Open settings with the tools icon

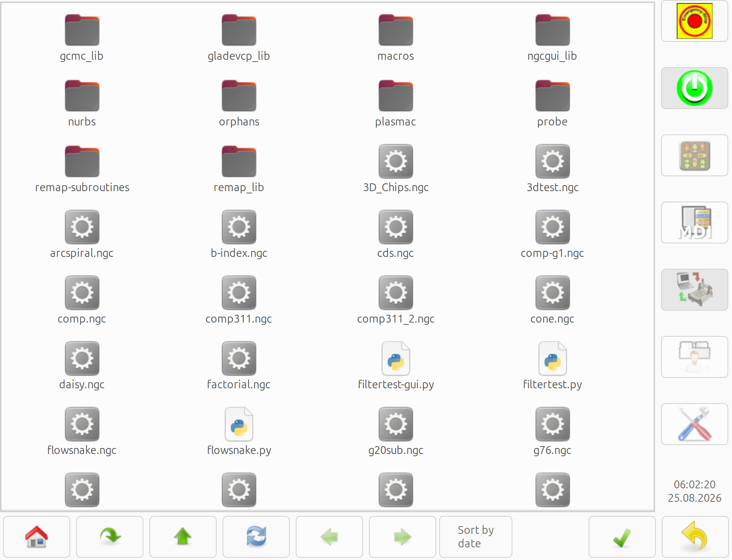(x=694, y=424)
